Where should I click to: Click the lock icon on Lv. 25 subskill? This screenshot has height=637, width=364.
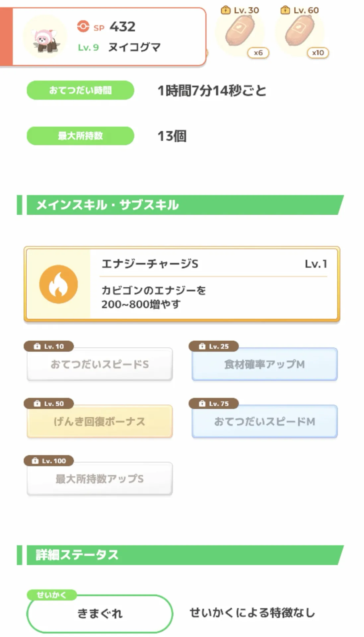[x=202, y=346]
